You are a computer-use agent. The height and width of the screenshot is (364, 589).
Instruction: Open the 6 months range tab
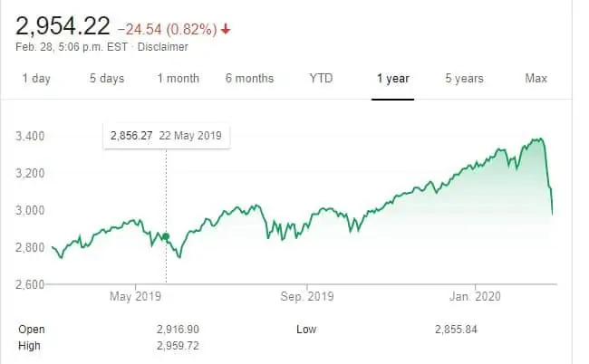coord(249,79)
